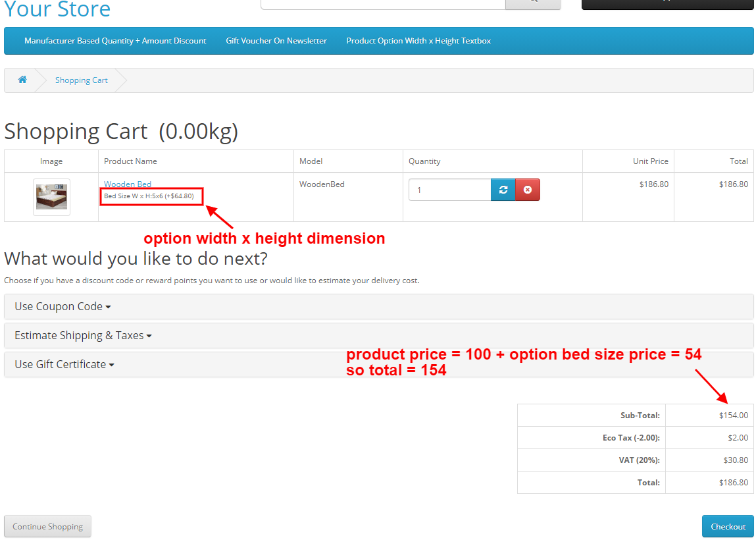
Task: Remove Wooden Bed with red X icon
Action: pyautogui.click(x=528, y=190)
